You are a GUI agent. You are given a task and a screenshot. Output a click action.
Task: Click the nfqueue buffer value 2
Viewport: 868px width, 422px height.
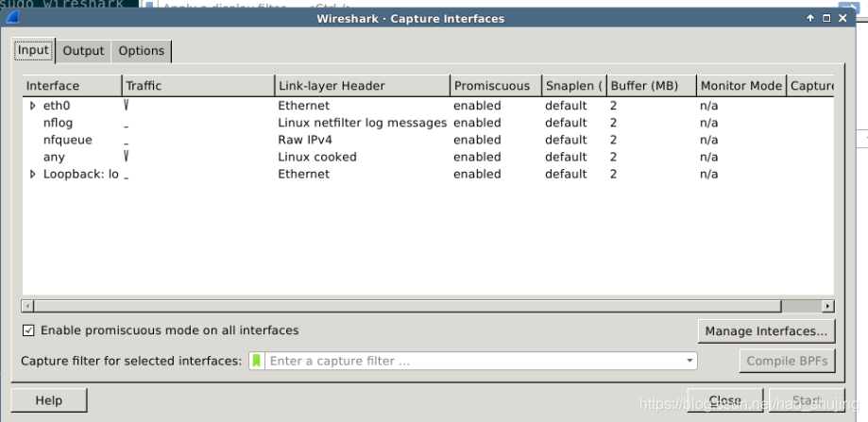point(613,140)
